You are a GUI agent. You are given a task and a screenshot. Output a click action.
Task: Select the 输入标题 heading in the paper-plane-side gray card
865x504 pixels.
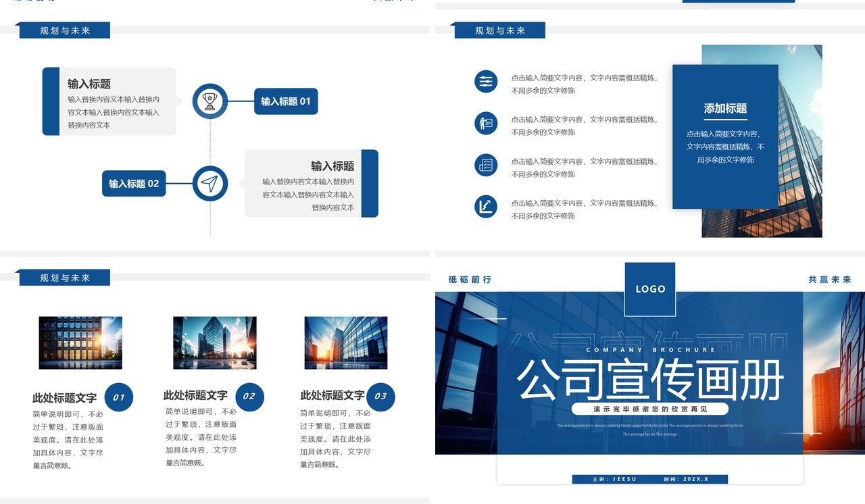click(x=332, y=166)
